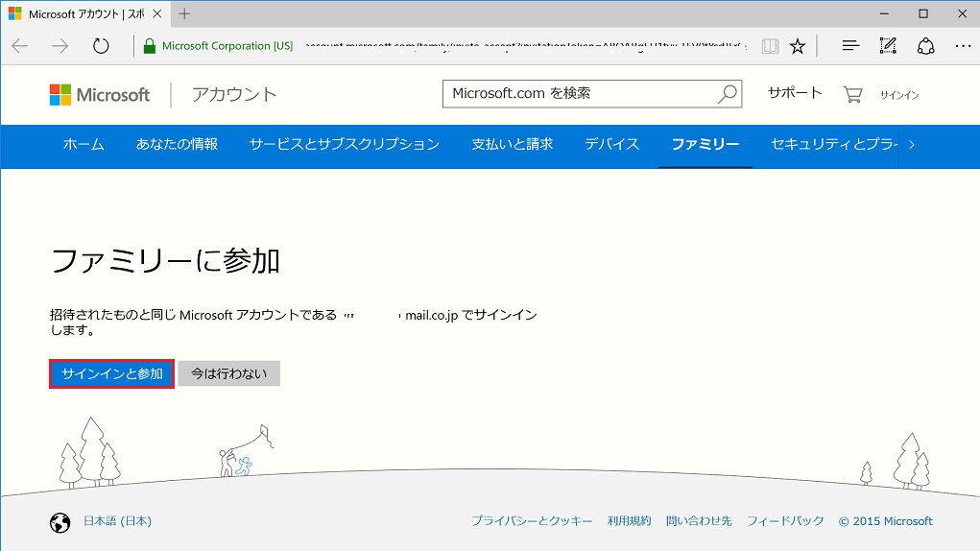Open プライバシーとクッキー link
Screen dimensions: 980x551
click(532, 521)
